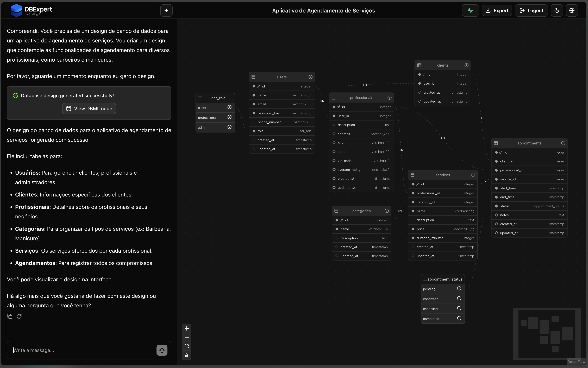Select the users table header
Image resolution: width=588 pixels, height=368 pixels.
point(282,77)
